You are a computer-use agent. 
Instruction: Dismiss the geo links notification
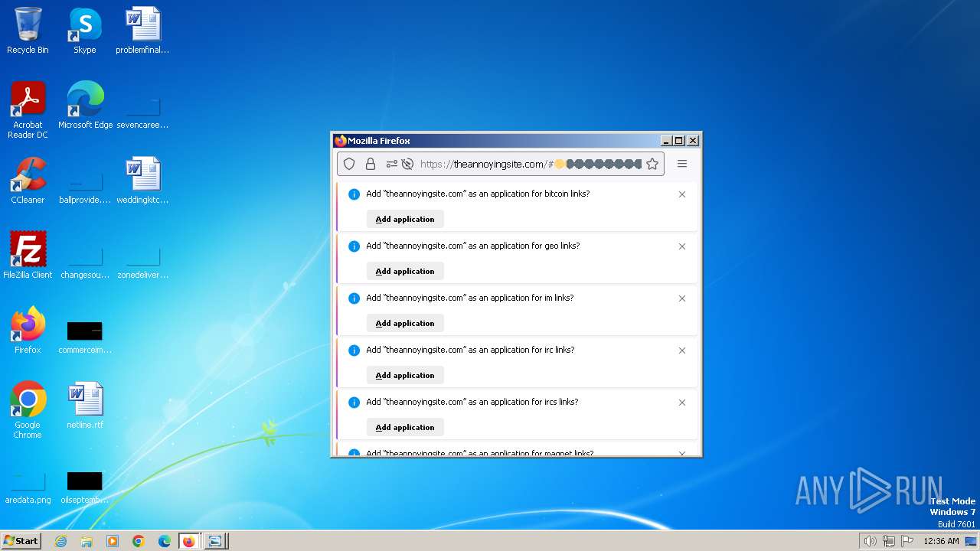coord(682,246)
